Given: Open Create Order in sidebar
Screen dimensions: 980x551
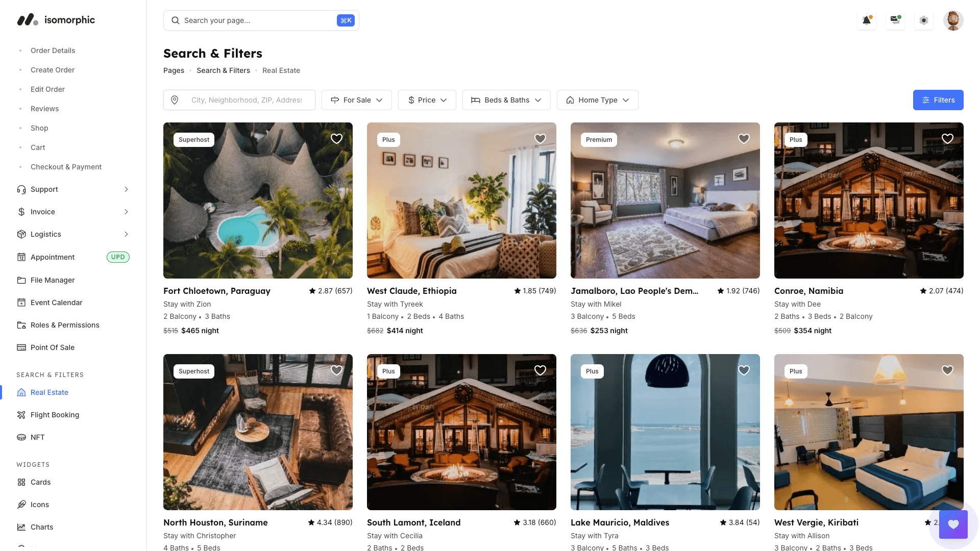Looking at the screenshot, I should [x=53, y=70].
